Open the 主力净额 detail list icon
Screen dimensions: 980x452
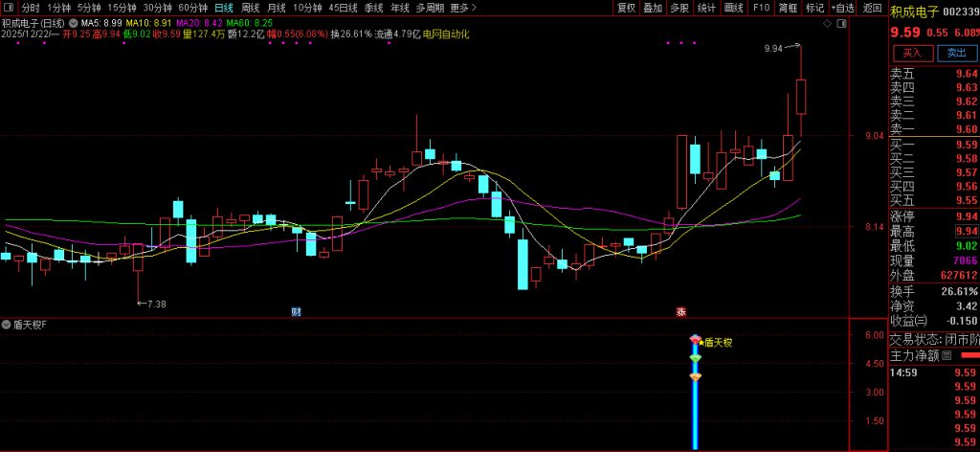click(947, 355)
